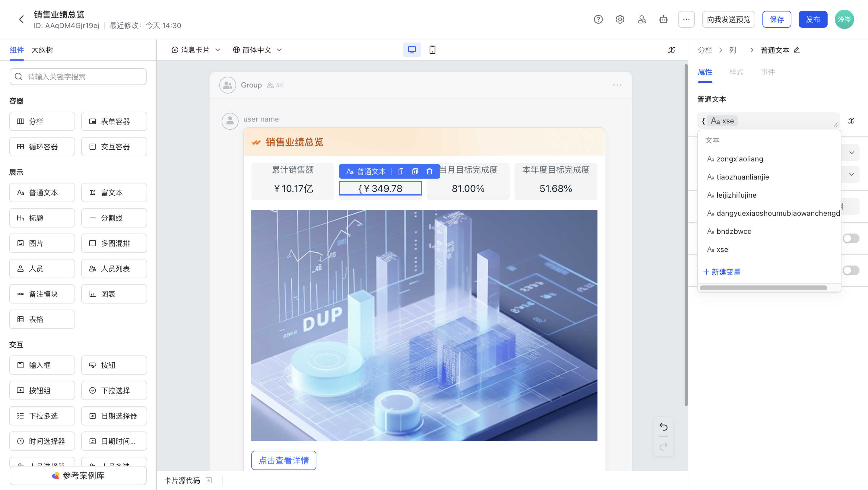868x490 pixels.
Task: Switch to the 大纲树 tab
Action: (x=42, y=50)
